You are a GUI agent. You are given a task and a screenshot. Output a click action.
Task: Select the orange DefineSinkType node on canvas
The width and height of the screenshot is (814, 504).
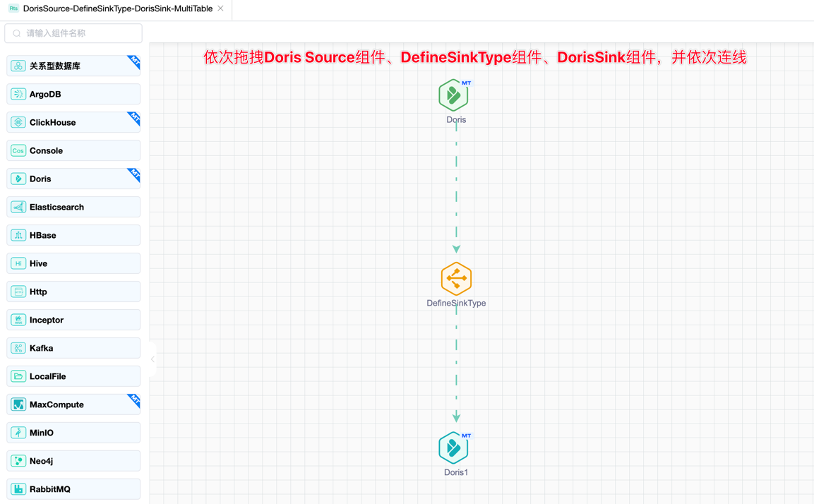456,279
